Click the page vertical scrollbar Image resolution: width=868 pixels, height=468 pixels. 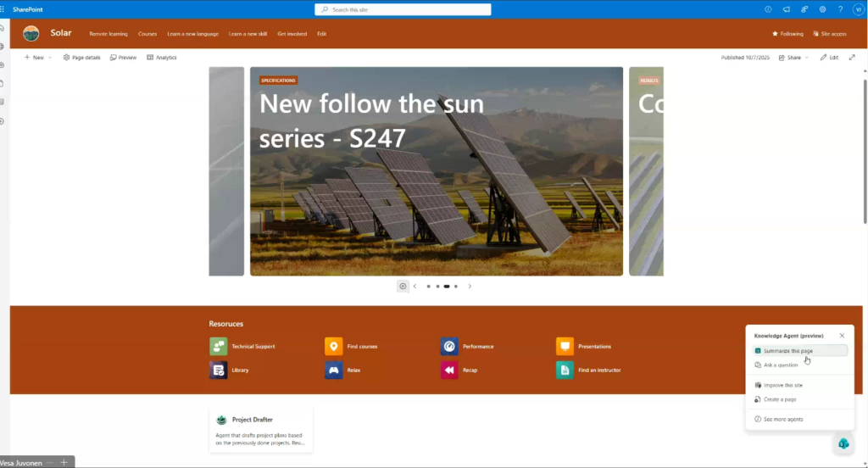(865, 152)
